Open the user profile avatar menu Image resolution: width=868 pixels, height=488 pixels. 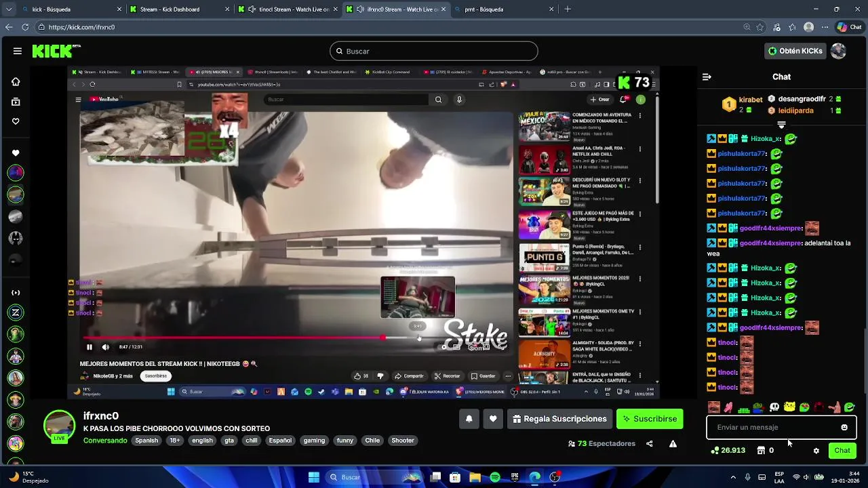(x=838, y=51)
